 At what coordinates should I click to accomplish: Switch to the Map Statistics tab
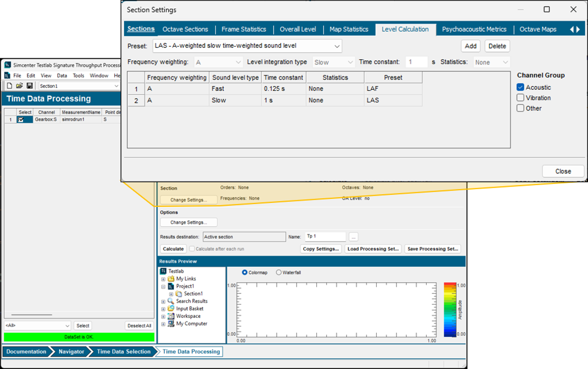tap(349, 29)
